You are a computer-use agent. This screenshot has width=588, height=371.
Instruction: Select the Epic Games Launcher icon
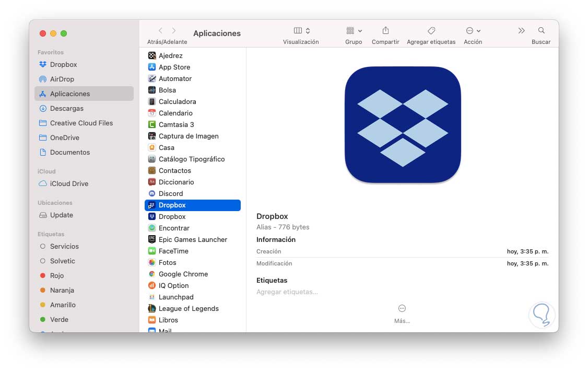click(x=152, y=240)
